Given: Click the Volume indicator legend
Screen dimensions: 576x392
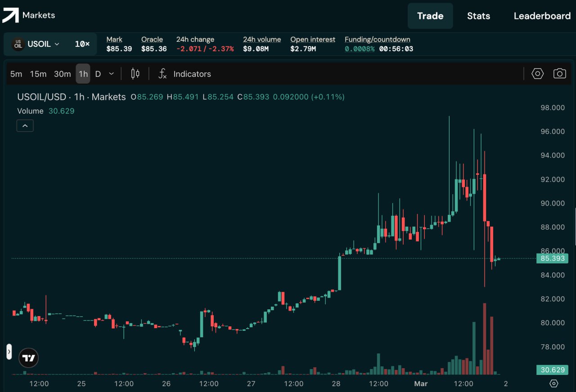Looking at the screenshot, I should pyautogui.click(x=31, y=111).
